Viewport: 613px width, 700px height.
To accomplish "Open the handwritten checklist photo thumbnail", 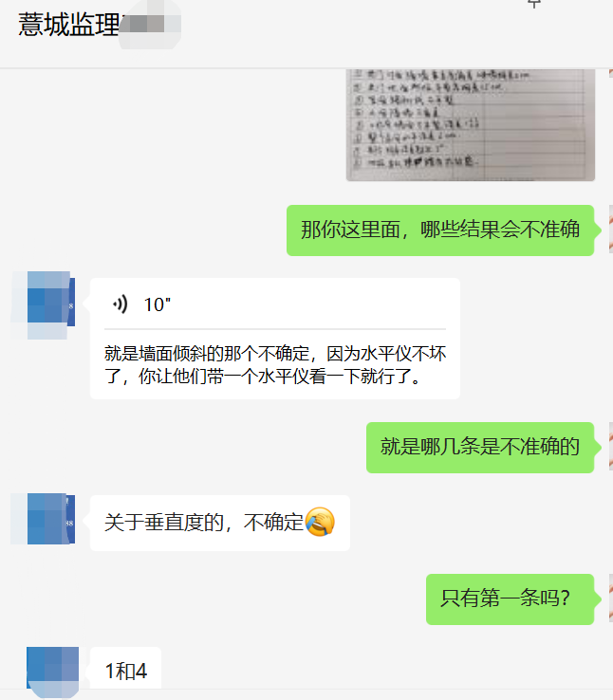I will [x=470, y=125].
